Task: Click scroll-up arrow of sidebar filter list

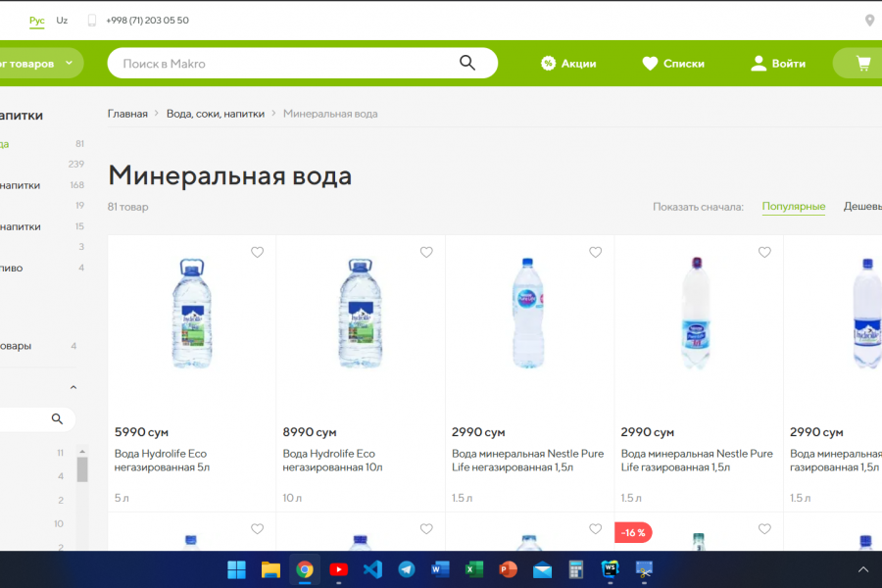Action: [x=82, y=451]
